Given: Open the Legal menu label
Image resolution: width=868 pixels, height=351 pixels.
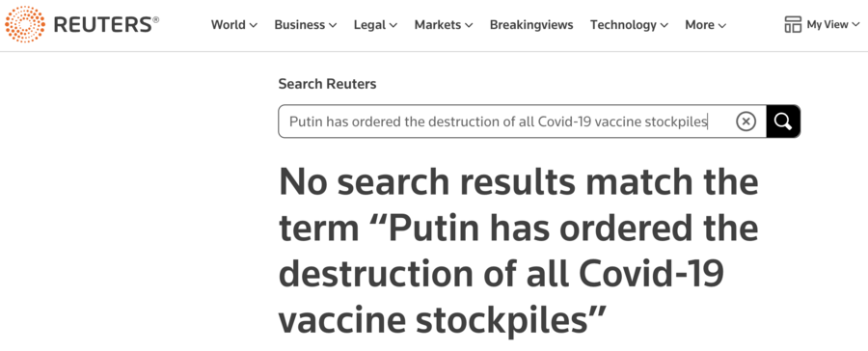Looking at the screenshot, I should click(369, 25).
